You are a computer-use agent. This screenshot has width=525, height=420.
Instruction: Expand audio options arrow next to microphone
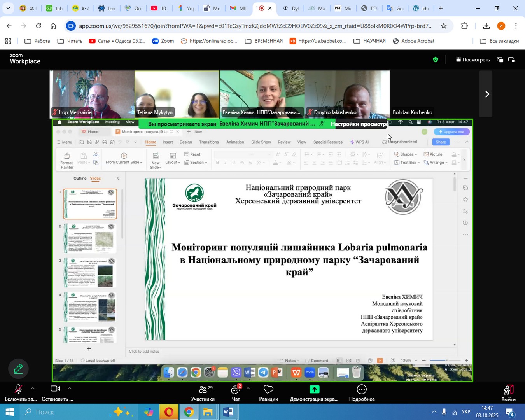pos(33,388)
